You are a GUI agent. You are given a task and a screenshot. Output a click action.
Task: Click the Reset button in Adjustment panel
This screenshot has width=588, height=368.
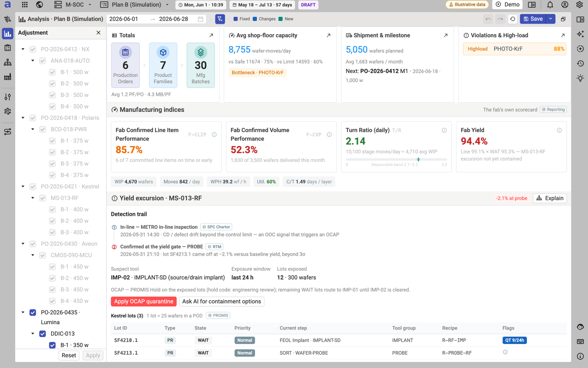coord(69,355)
